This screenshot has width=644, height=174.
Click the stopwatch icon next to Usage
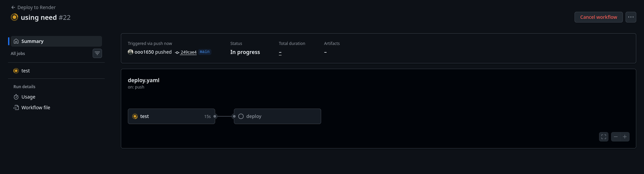(x=16, y=97)
